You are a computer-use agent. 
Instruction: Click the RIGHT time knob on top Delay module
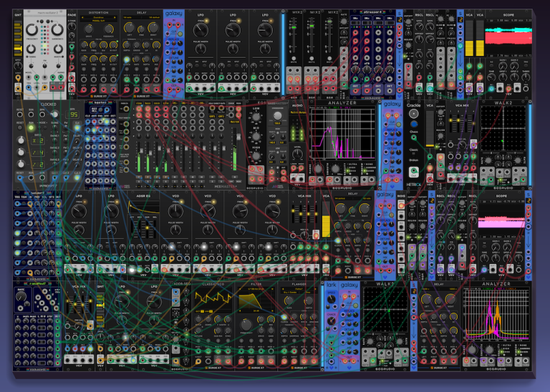point(153,28)
